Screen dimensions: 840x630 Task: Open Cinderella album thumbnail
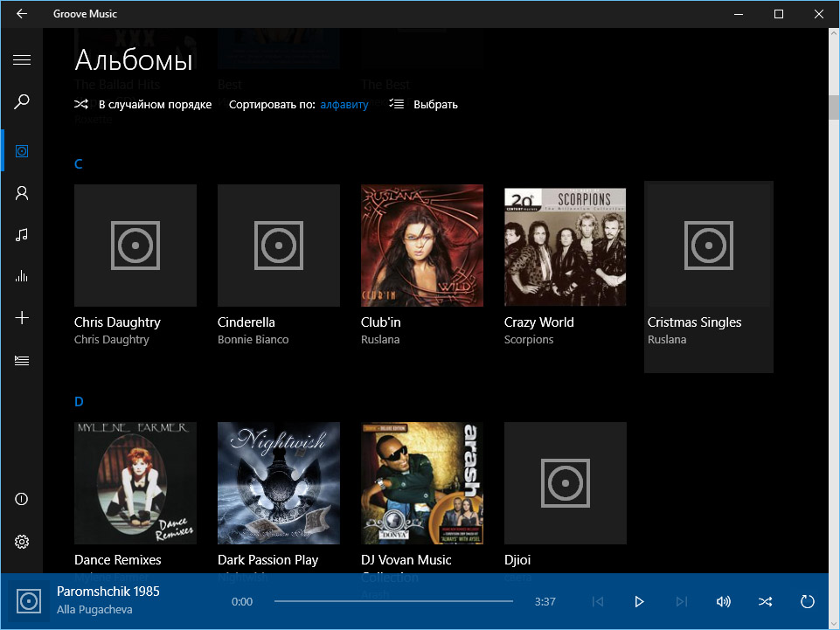tap(279, 246)
